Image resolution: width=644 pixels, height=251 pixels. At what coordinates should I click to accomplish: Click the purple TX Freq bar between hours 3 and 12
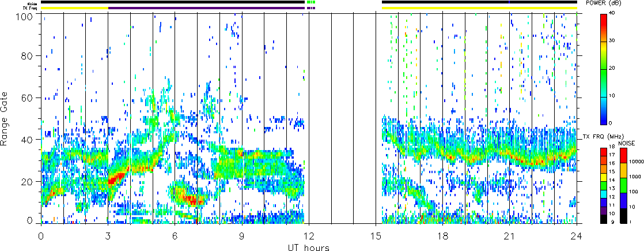pyautogui.click(x=206, y=8)
